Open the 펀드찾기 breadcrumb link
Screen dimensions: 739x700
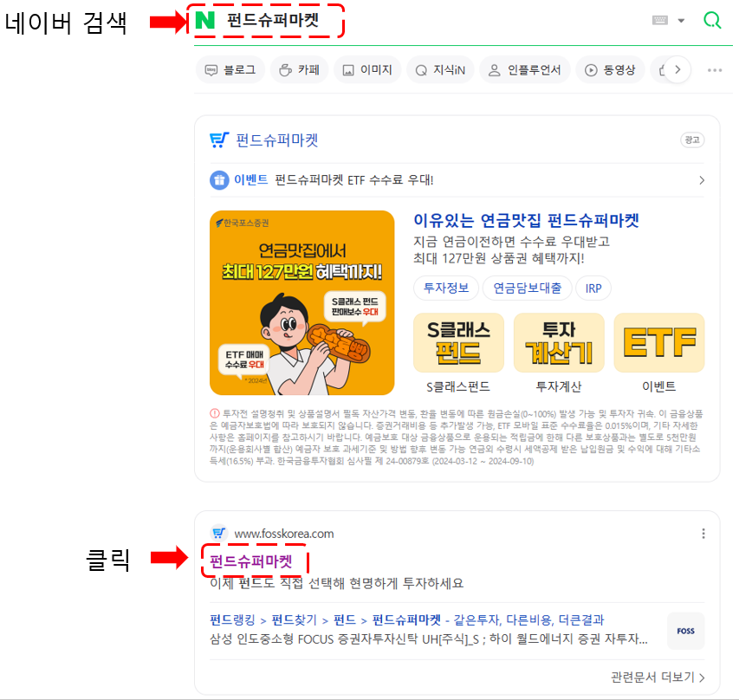294,619
